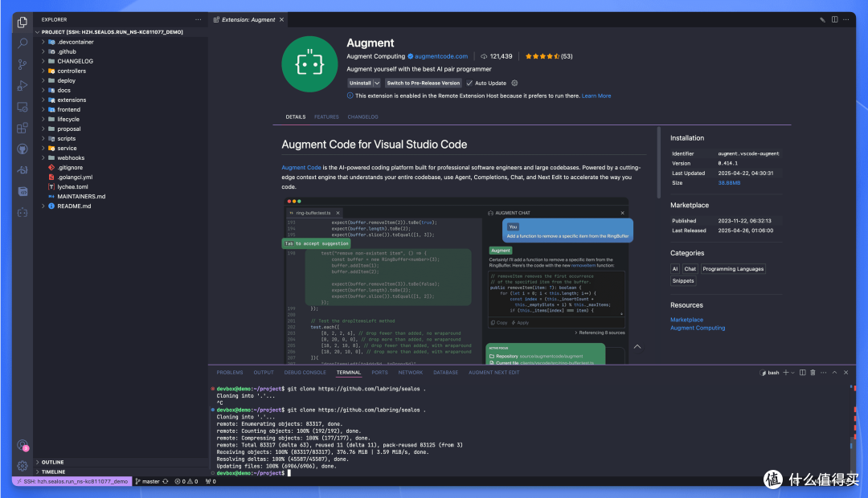Open the OUTPUT panel tab
The image size is (868, 498).
tap(264, 373)
